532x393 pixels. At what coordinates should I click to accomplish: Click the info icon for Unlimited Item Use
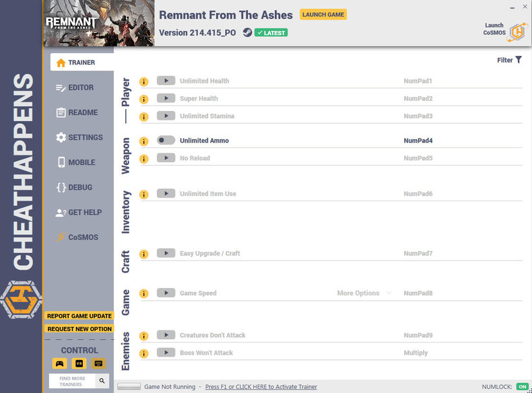[x=144, y=194]
